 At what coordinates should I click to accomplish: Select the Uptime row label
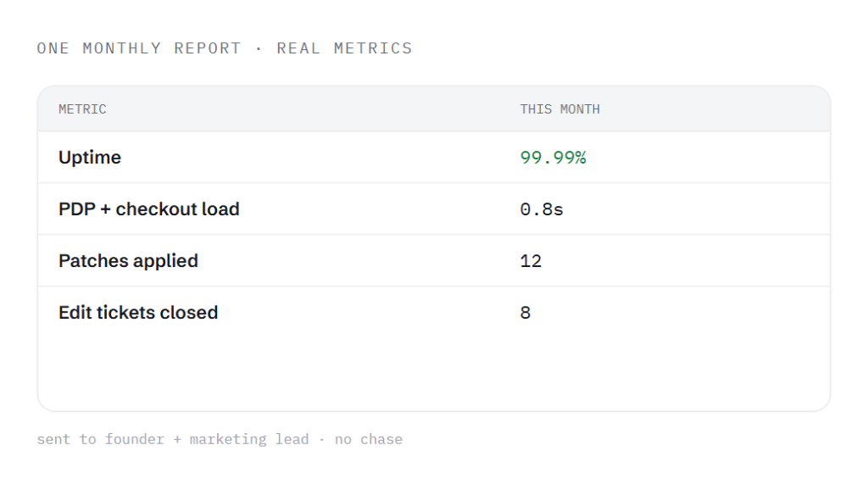[90, 158]
